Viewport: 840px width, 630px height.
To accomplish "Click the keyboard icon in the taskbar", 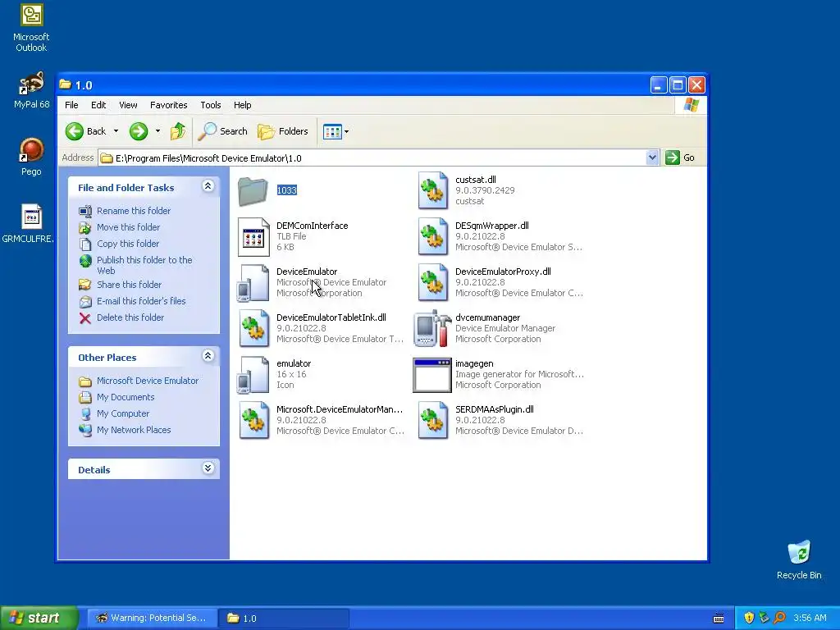I will click(x=719, y=619).
